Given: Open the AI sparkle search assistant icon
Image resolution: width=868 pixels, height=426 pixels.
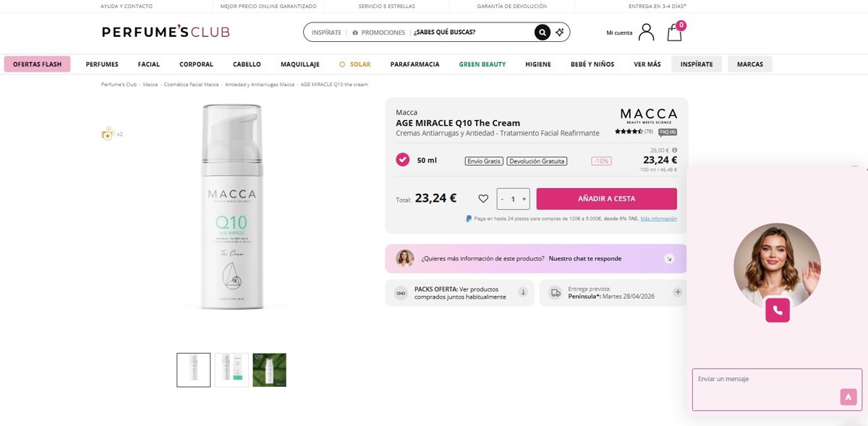Looking at the screenshot, I should (560, 33).
